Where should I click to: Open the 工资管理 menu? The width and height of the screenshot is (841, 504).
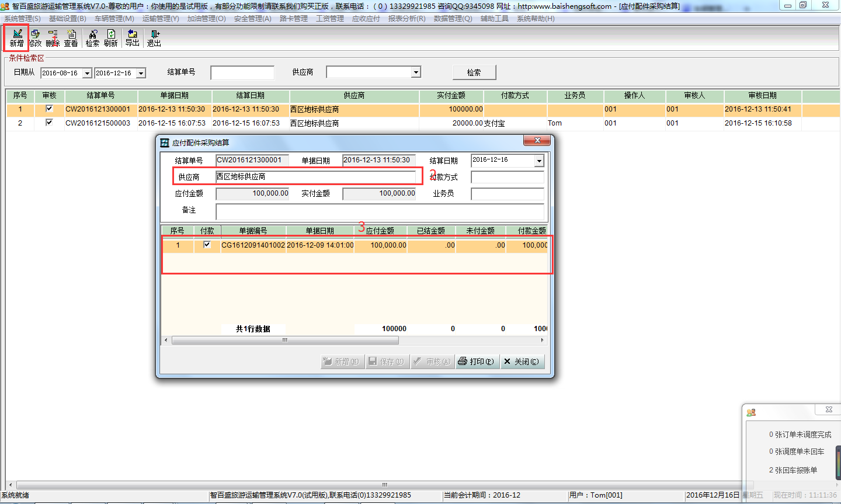330,19
